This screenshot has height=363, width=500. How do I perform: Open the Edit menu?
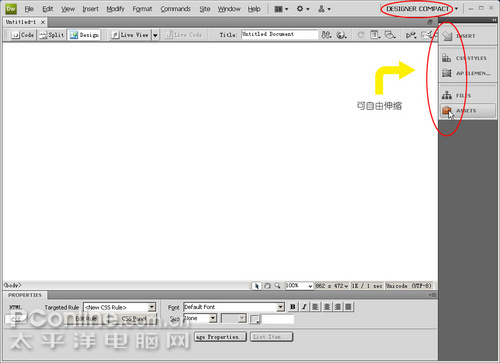[x=48, y=9]
